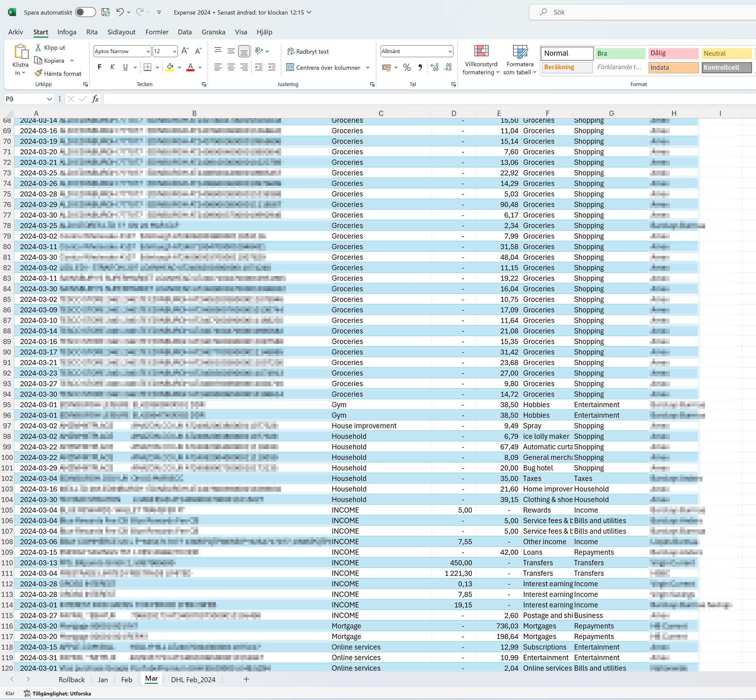Apply the Kontrollcell cell style
This screenshot has width=756, height=700.
(726, 67)
